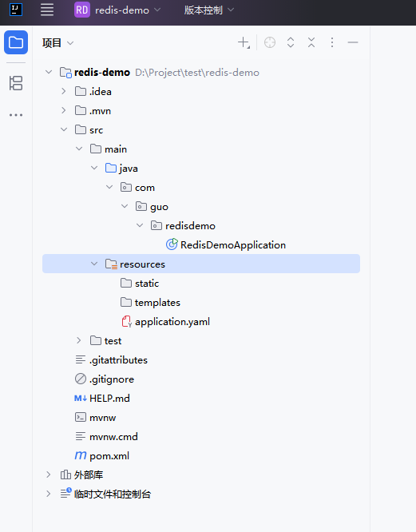Viewport: 416px width, 532px height.
Task: Open the Structure tool window icon
Action: 16,83
